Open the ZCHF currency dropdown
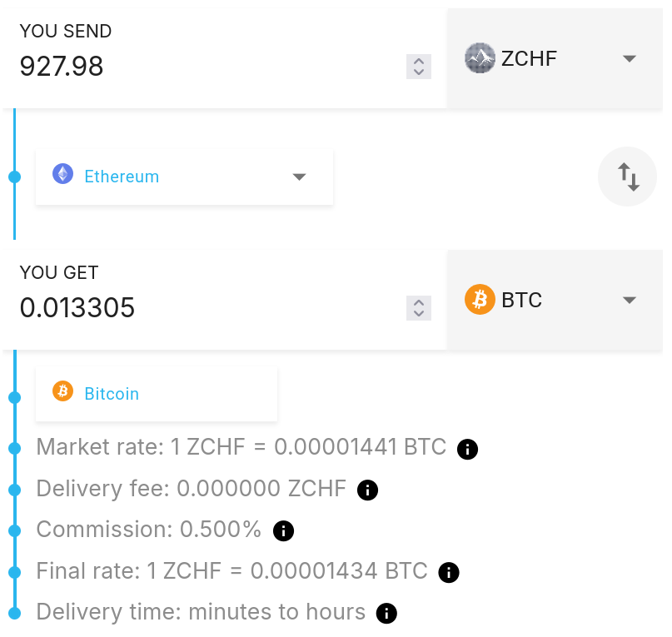The image size is (672, 637). tap(630, 58)
